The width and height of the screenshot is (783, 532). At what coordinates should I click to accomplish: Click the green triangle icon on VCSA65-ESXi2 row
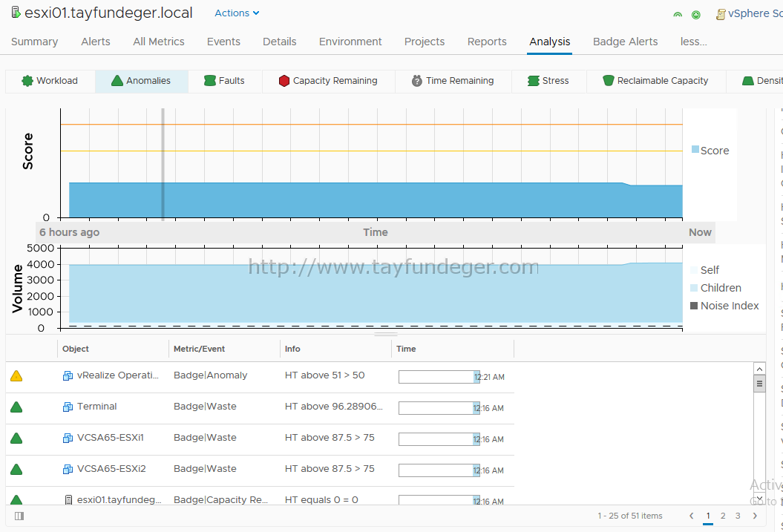16,470
